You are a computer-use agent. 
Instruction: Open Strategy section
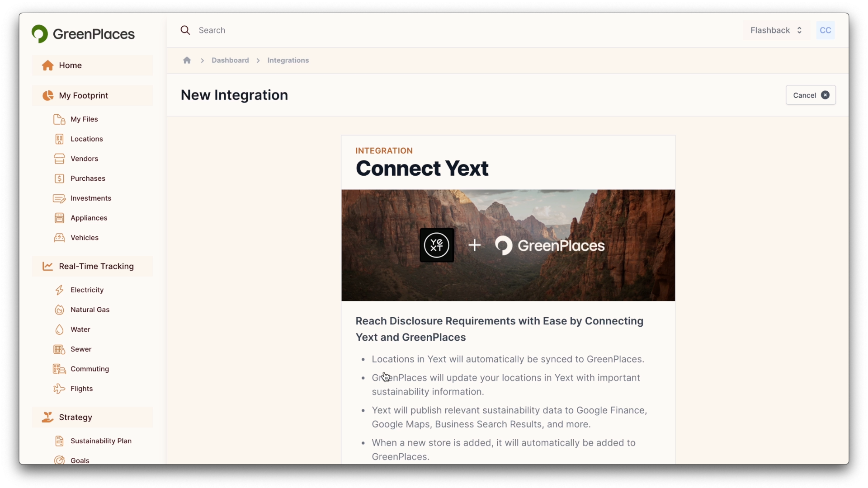(92, 418)
